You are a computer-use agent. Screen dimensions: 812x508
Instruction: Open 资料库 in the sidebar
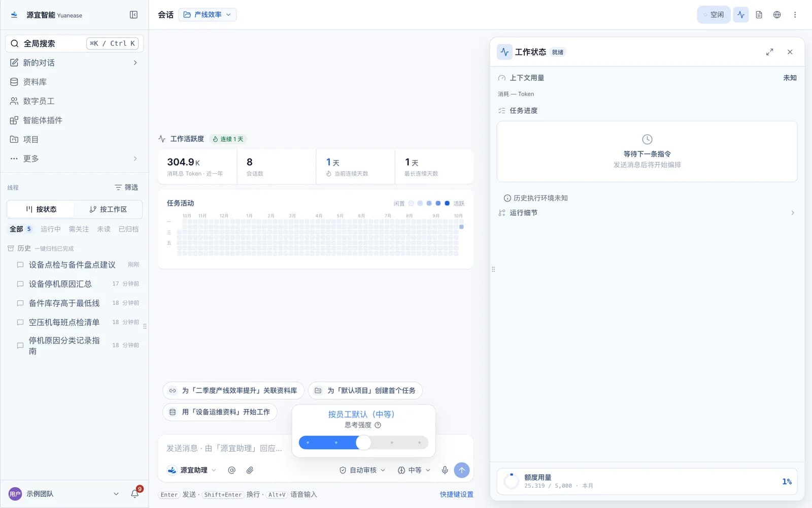coord(74,82)
